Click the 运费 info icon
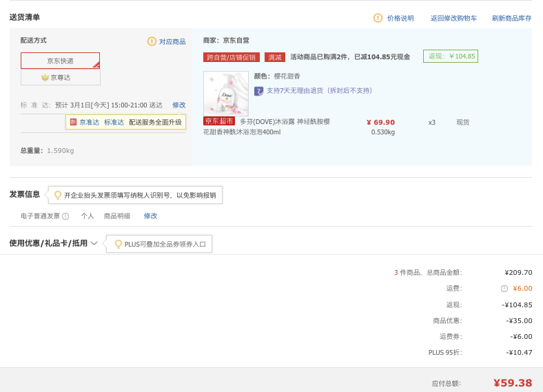This screenshot has width=543, height=392. point(504,289)
